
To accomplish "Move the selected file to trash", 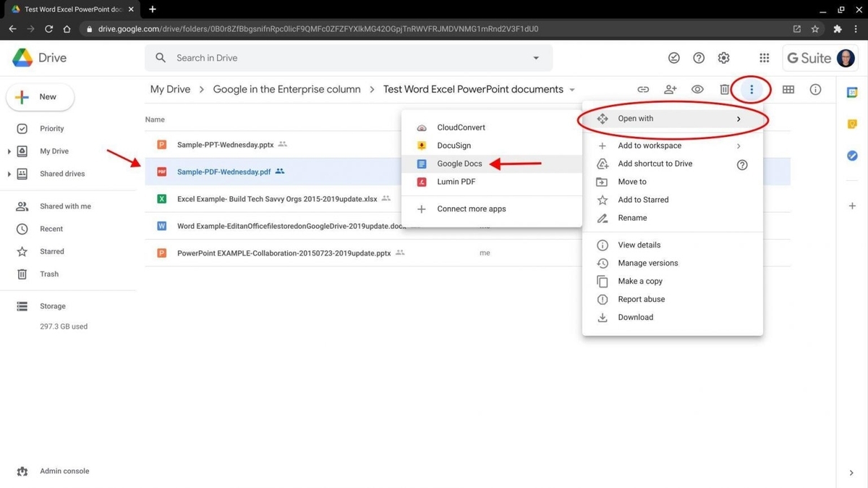I will point(724,89).
